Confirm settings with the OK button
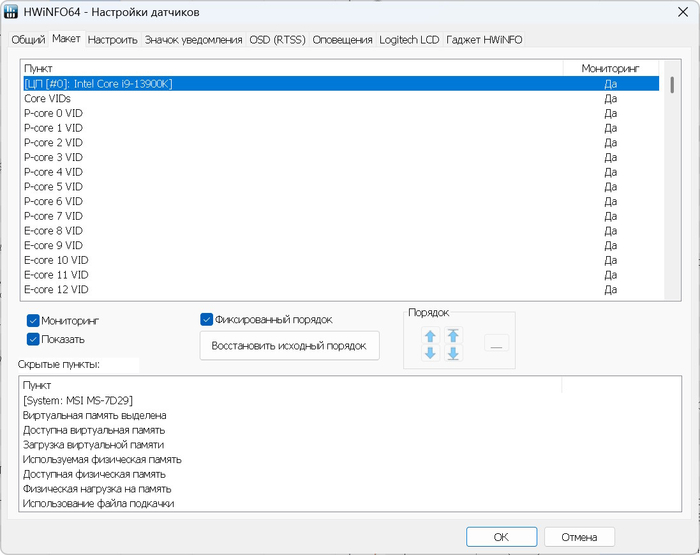Screen dimensions: 700x555 (501, 537)
